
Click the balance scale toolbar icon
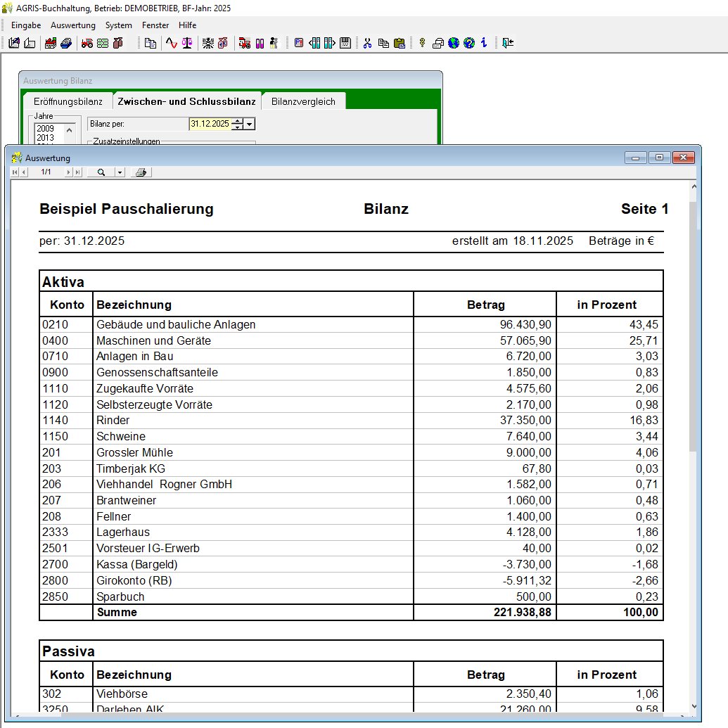point(187,43)
